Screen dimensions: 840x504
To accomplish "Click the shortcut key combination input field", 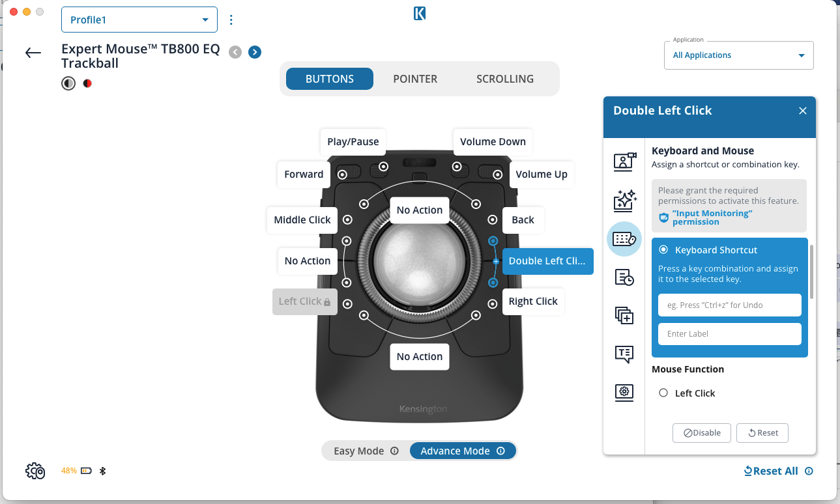I will click(729, 305).
